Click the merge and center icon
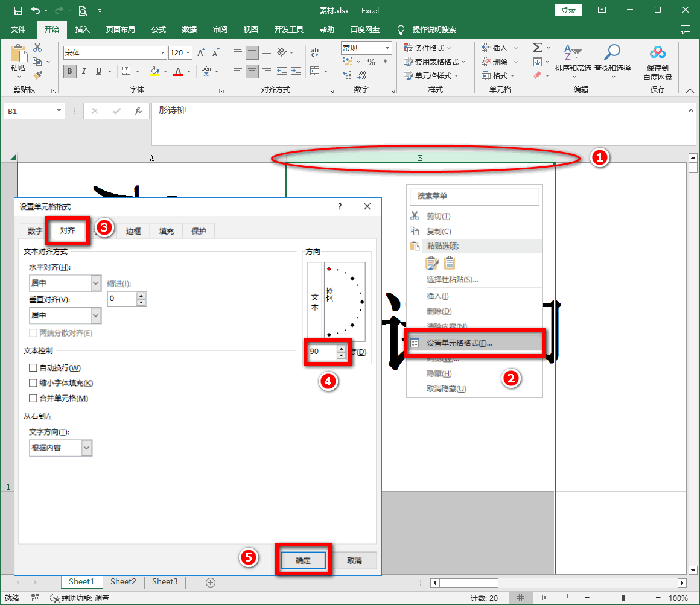Image resolution: width=700 pixels, height=605 pixels. (315, 71)
